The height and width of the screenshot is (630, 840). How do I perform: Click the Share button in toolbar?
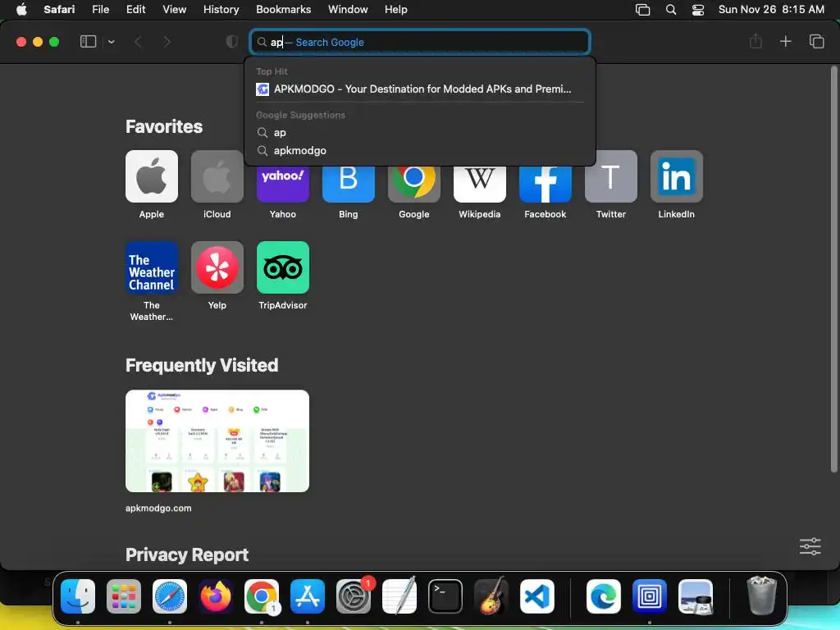pyautogui.click(x=756, y=41)
